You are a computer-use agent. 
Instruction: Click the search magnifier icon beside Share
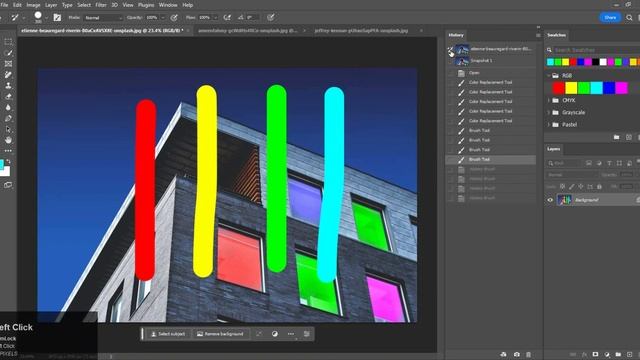629,18
